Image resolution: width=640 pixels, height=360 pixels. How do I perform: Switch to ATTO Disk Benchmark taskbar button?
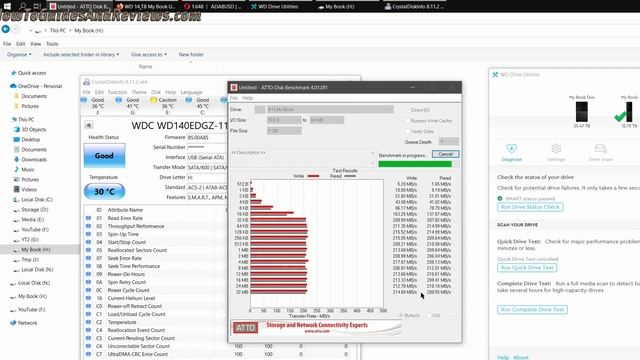pos(80,7)
